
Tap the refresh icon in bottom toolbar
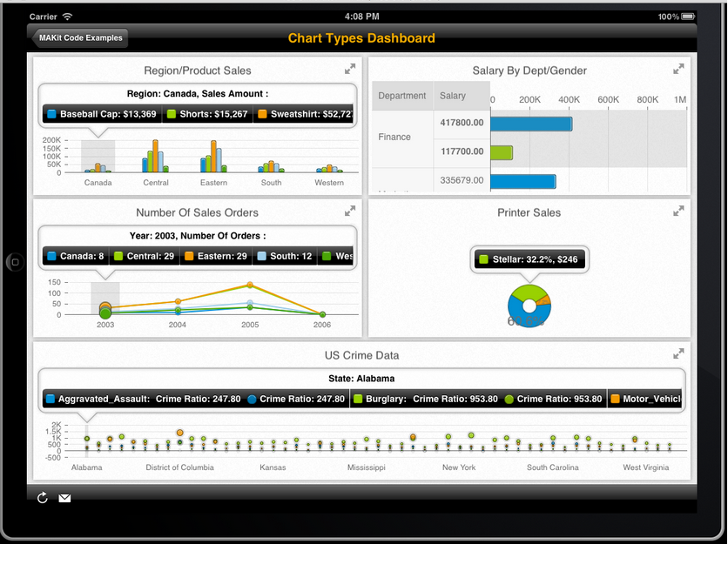[43, 498]
